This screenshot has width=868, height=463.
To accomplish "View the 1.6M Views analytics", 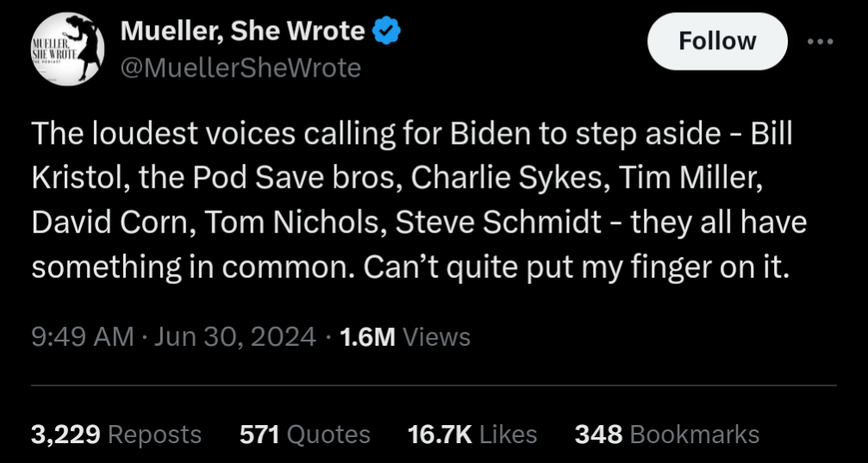I will 405,337.
